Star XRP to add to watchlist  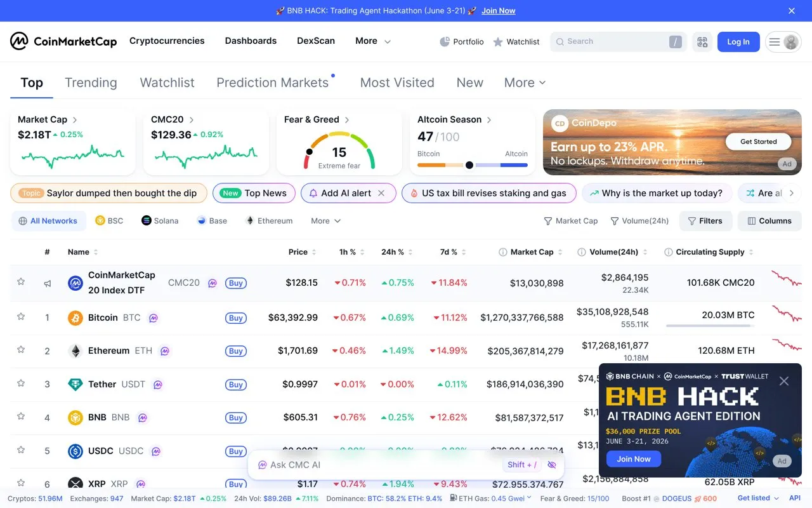click(x=21, y=483)
